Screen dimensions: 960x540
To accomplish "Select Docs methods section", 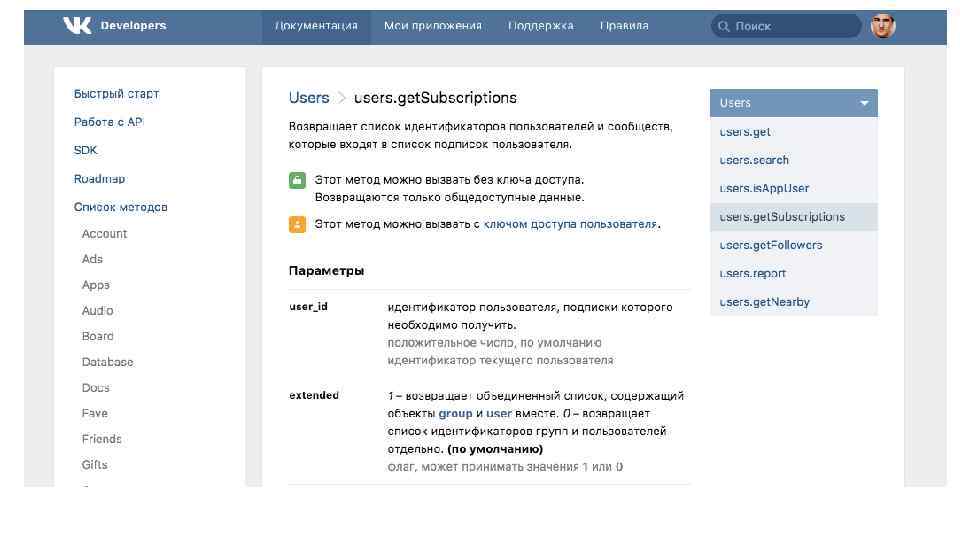I will coord(96,388).
